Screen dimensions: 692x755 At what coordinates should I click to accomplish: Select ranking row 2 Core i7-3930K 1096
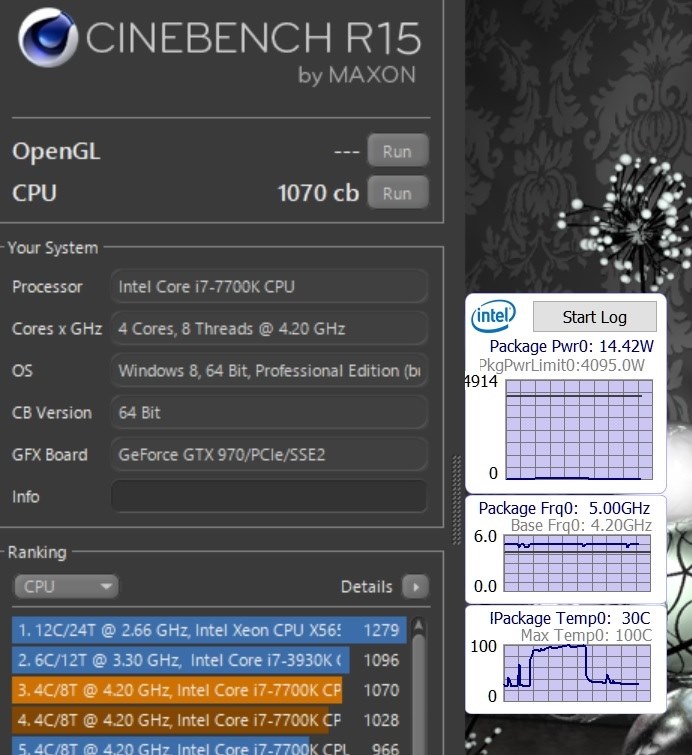coord(209,660)
